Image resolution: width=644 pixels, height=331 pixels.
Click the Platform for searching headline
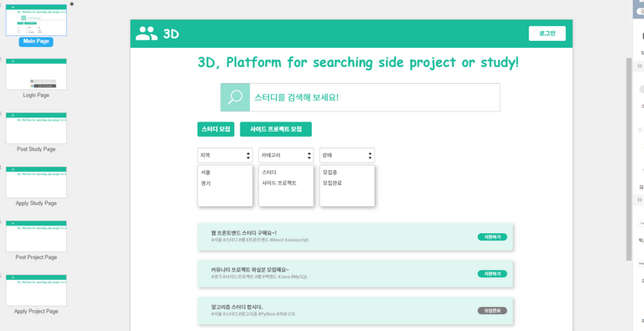point(358,62)
